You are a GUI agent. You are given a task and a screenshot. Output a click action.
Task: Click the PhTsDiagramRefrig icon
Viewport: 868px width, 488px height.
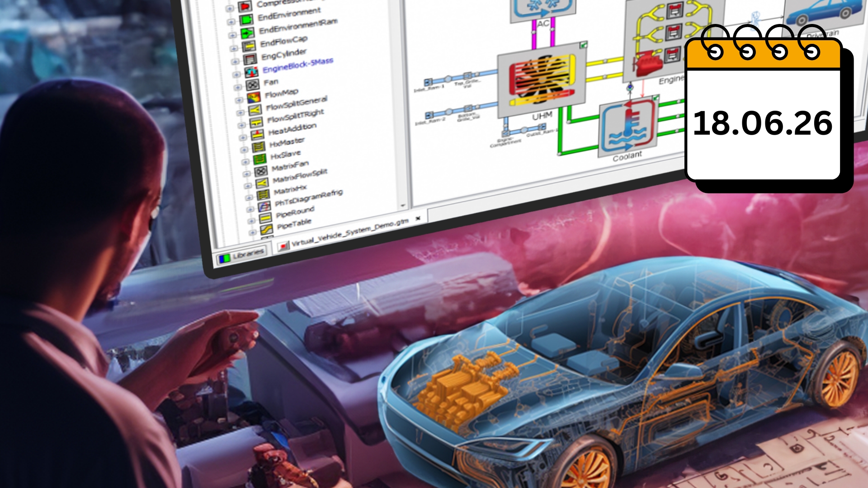264,206
